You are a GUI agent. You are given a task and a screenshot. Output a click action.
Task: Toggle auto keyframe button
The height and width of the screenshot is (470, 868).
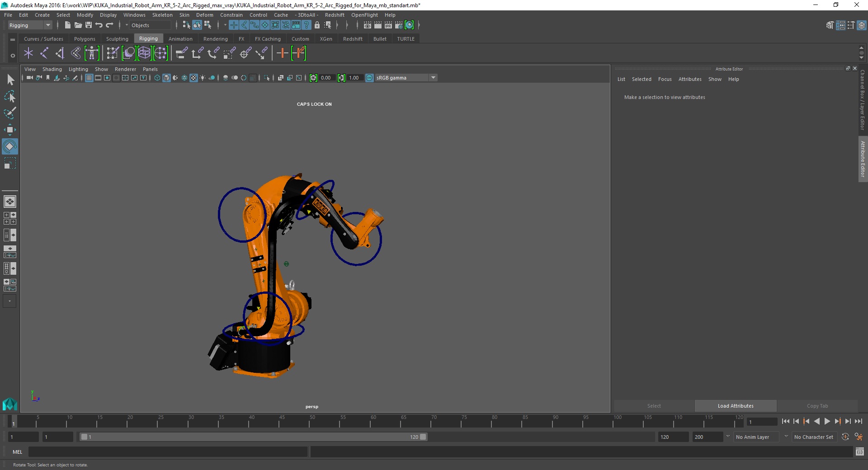[845, 437]
